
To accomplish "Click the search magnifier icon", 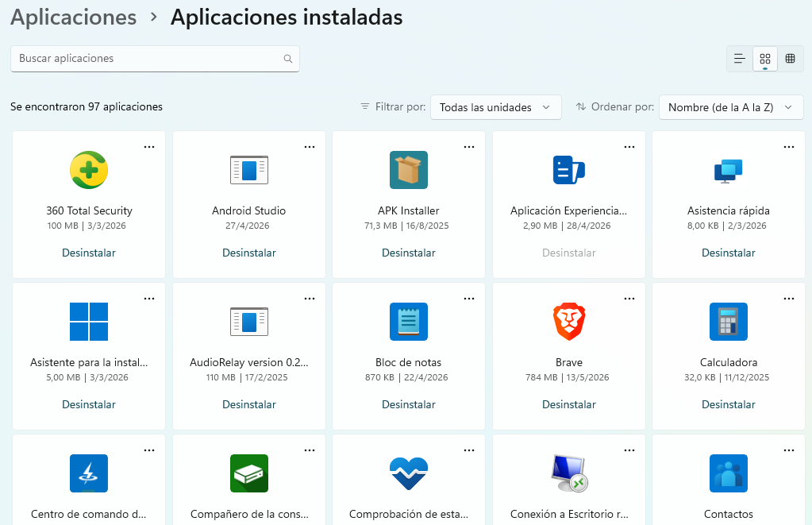I will point(288,59).
